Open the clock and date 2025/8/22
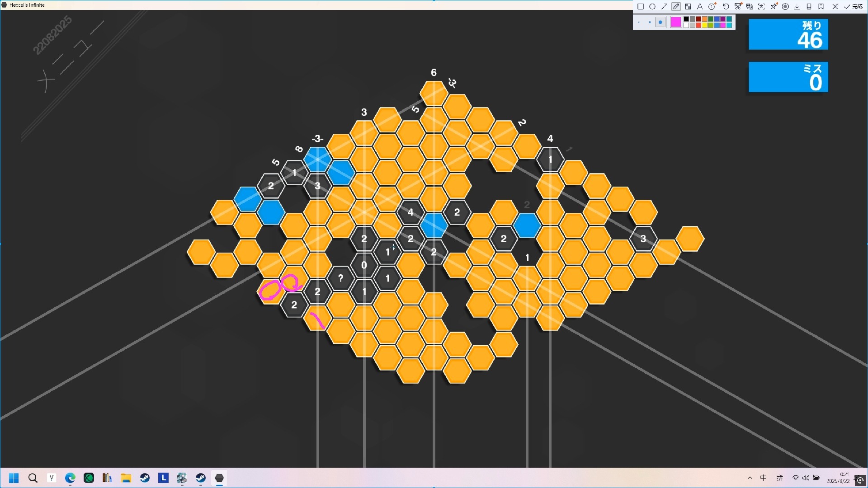The image size is (868, 488). tap(839, 478)
